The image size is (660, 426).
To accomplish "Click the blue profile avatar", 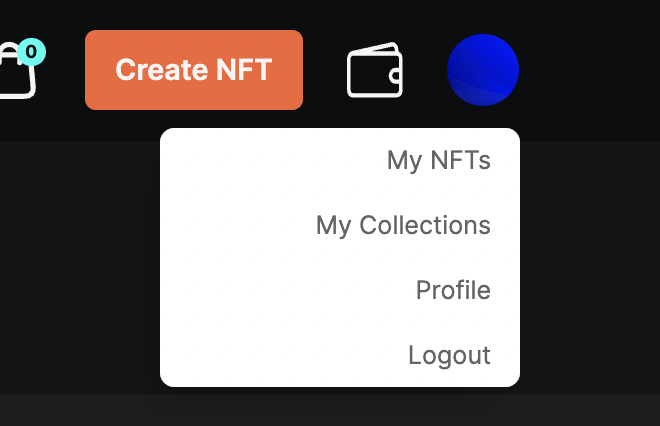I will pos(483,70).
